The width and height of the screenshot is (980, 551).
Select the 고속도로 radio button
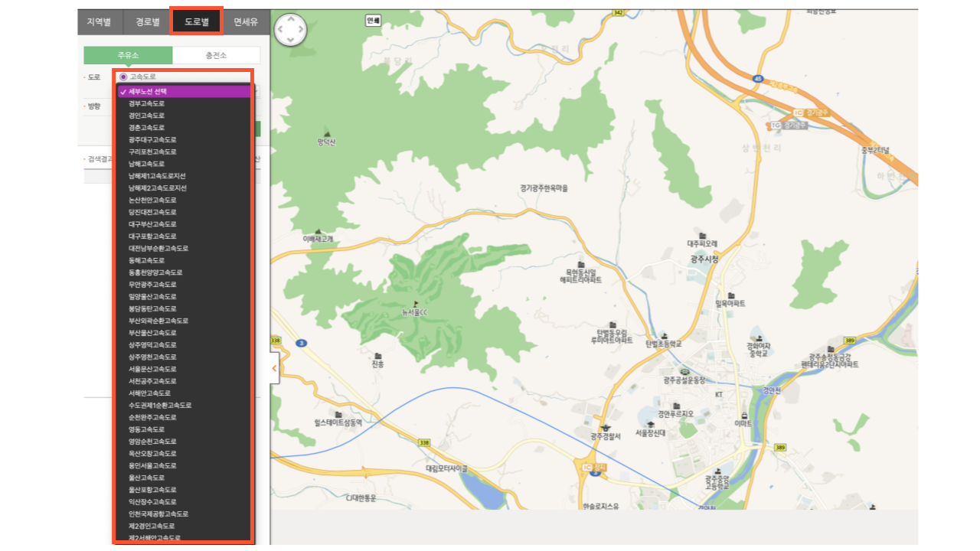pyautogui.click(x=123, y=77)
